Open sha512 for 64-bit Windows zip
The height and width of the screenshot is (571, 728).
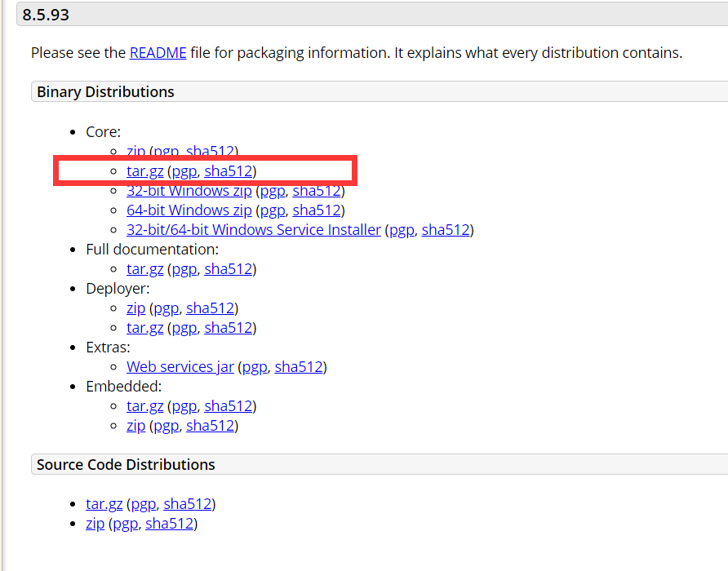pos(317,210)
